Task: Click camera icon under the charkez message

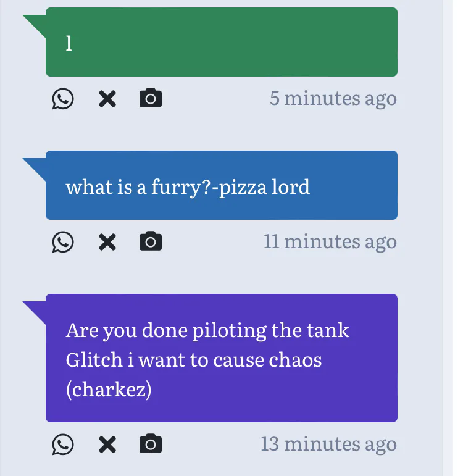Action: pyautogui.click(x=151, y=443)
